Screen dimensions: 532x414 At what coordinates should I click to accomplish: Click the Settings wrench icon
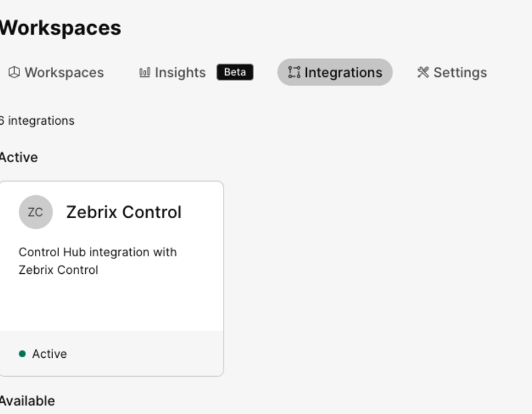[423, 72]
